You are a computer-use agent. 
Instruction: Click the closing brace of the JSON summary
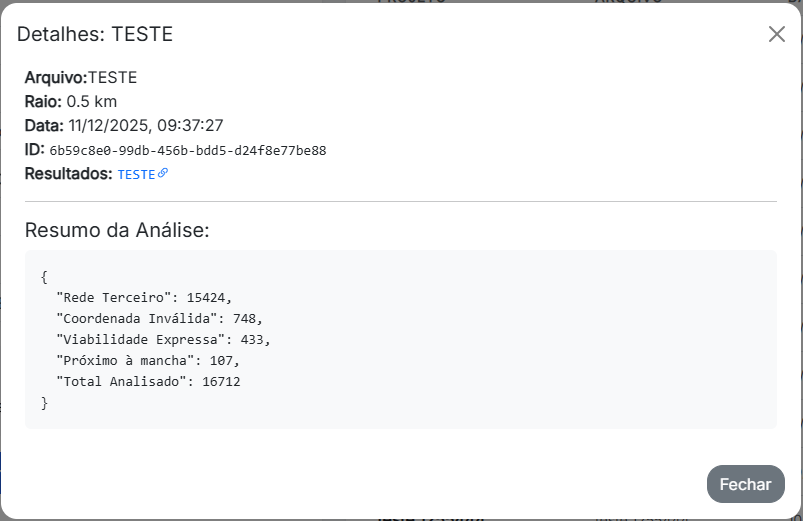[x=45, y=402]
